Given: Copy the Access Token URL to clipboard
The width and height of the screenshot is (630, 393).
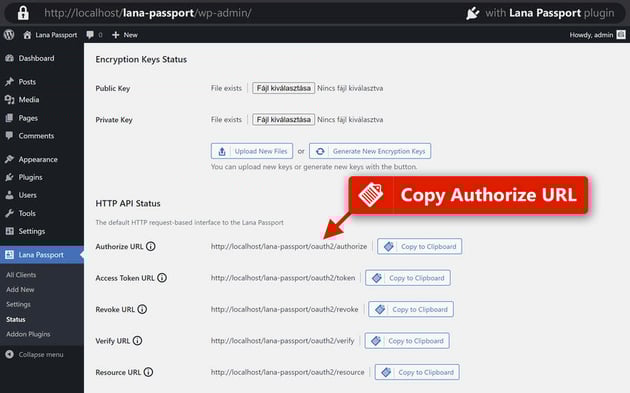Looking at the screenshot, I should click(x=408, y=278).
